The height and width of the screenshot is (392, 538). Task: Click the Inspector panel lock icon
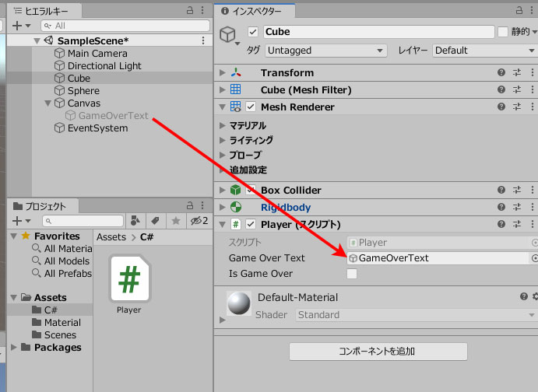[x=519, y=11]
